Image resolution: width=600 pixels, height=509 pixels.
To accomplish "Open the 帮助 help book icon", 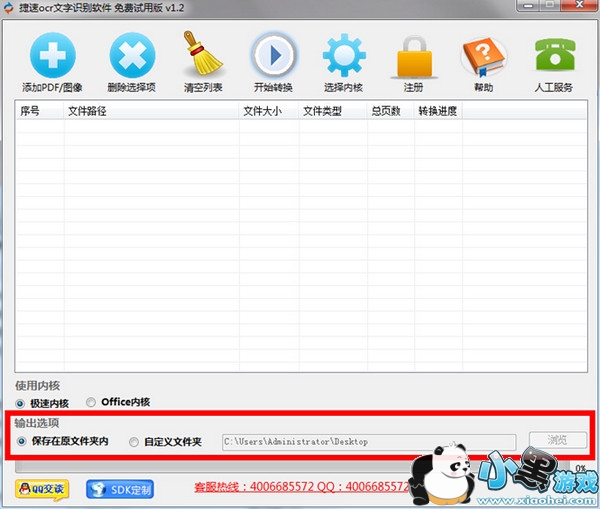I will click(484, 57).
